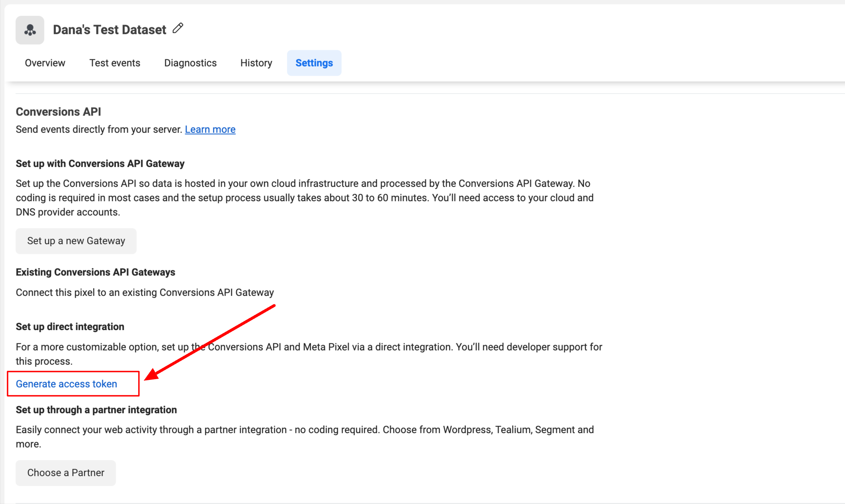The height and width of the screenshot is (504, 845).
Task: Click the dataset icon beside the title
Action: [x=30, y=30]
